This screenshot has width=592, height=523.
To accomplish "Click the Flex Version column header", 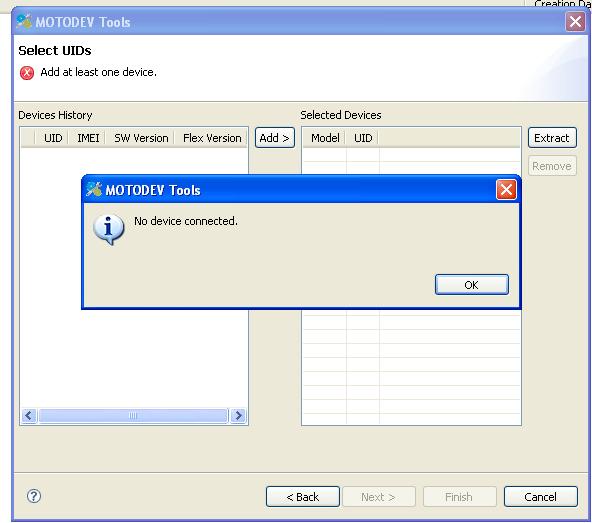I will click(x=212, y=138).
